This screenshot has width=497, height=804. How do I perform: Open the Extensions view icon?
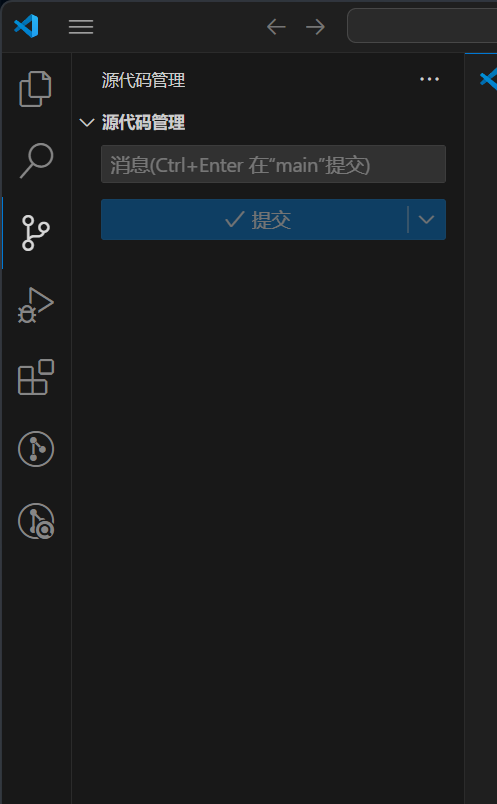36,377
